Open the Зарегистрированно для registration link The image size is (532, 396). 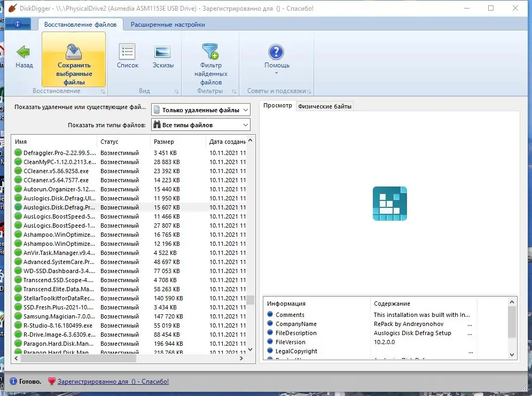tap(113, 382)
